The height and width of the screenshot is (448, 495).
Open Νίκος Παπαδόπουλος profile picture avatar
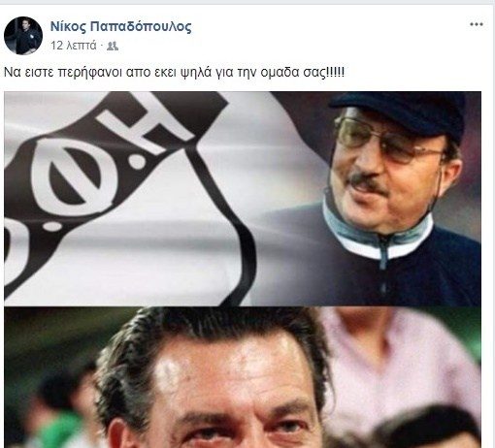coord(23,36)
